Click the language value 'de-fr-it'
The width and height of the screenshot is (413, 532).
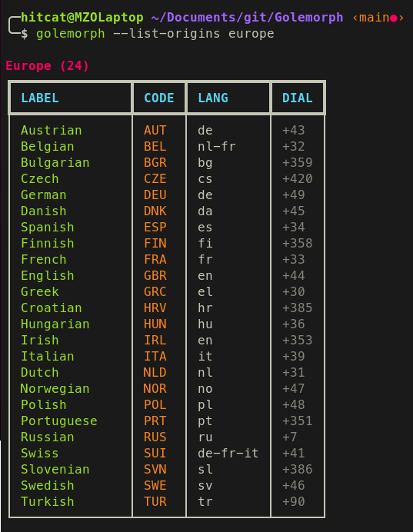228,454
